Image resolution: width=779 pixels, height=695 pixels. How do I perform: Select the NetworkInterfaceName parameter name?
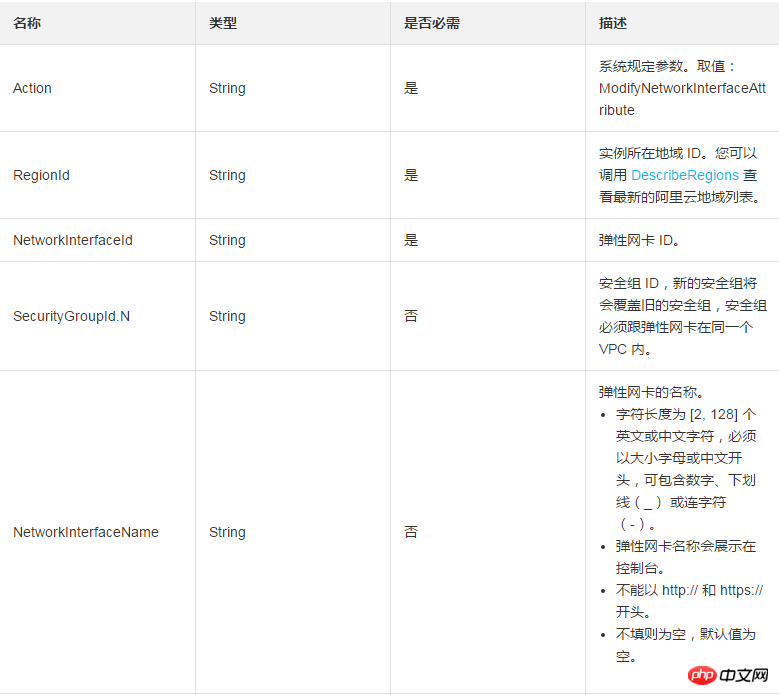coord(85,532)
